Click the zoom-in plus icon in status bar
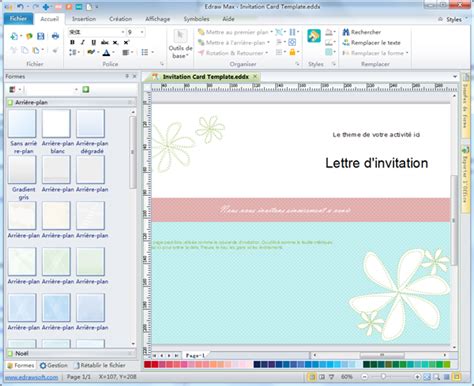The width and height of the screenshot is (474, 386). point(417,377)
